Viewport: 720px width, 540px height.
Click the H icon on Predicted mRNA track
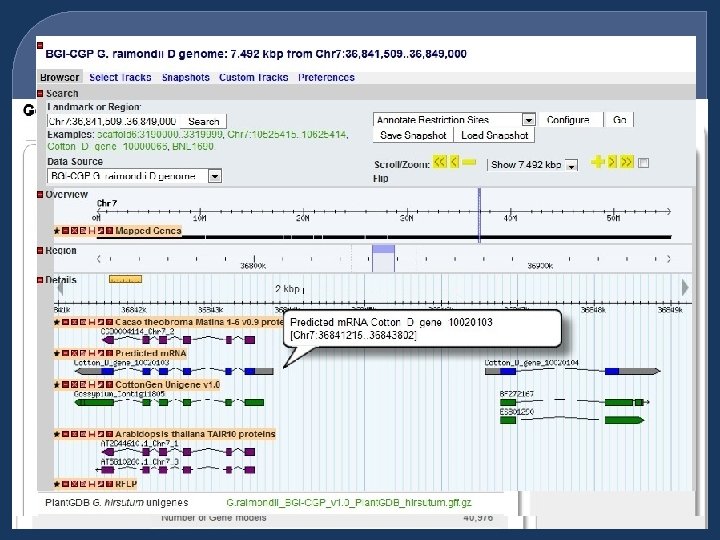pyautogui.click(x=92, y=354)
